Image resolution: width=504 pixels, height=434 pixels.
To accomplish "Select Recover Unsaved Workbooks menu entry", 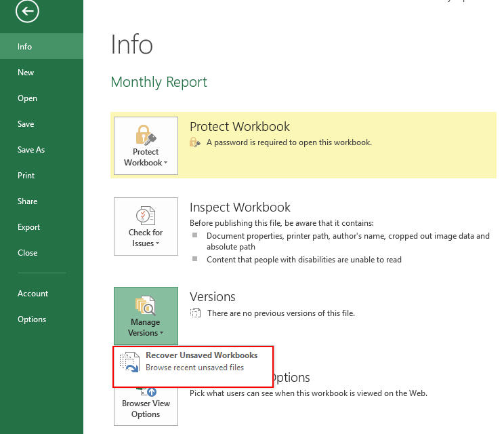I will pyautogui.click(x=201, y=361).
